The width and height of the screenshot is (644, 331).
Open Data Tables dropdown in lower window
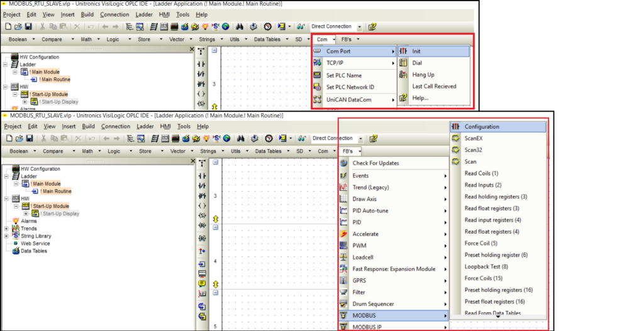[x=288, y=151]
